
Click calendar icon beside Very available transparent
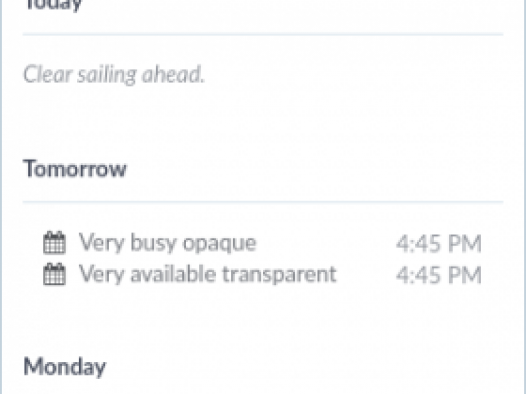coord(55,274)
